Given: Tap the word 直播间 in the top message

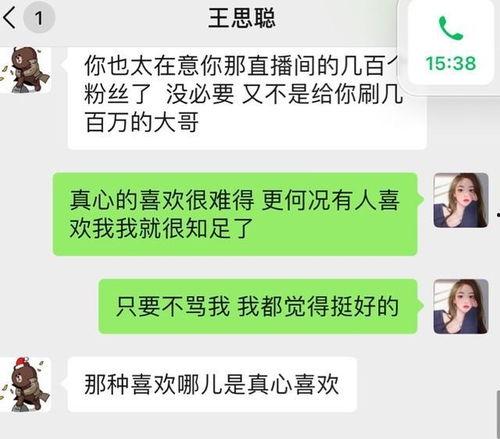Looking at the screenshot, I should (x=281, y=66).
